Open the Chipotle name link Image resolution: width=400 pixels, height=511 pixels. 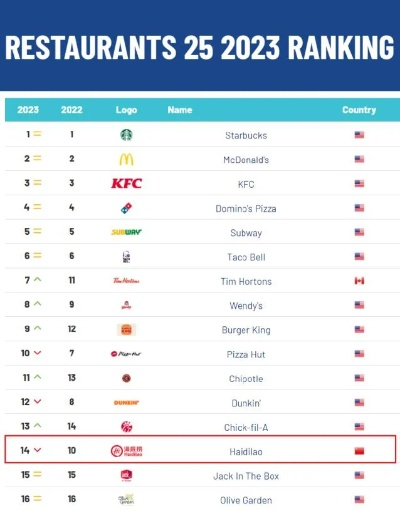point(246,379)
